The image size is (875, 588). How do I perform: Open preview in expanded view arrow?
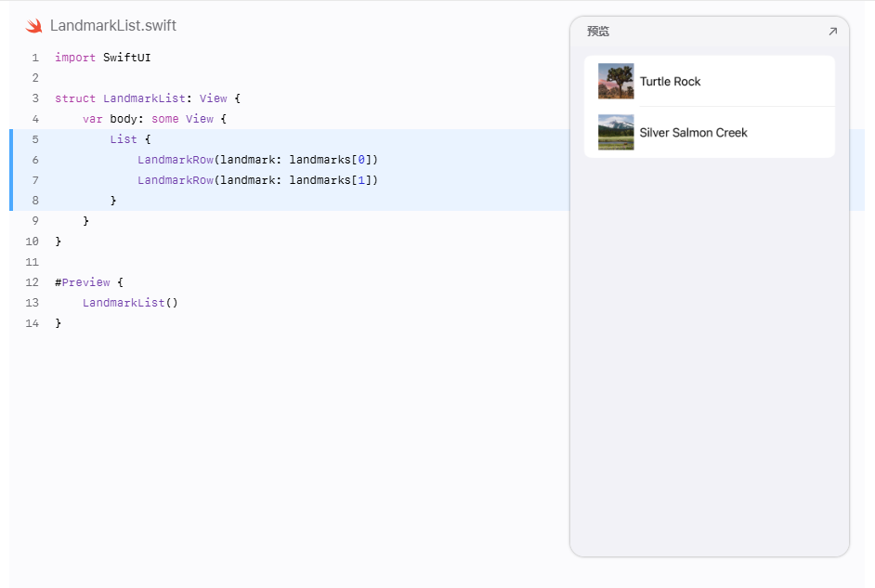(x=832, y=32)
